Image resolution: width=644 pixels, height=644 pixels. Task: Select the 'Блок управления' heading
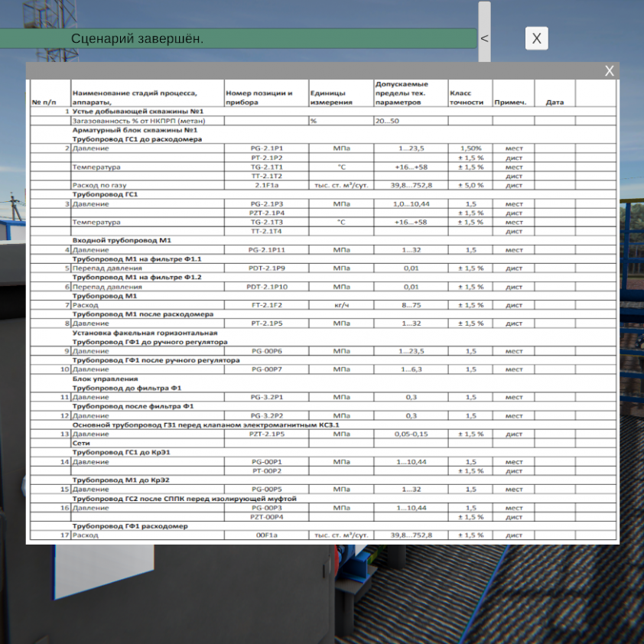105,379
